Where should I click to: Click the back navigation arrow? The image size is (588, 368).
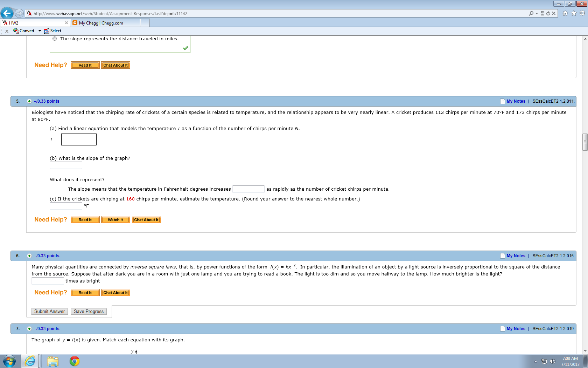click(x=7, y=13)
